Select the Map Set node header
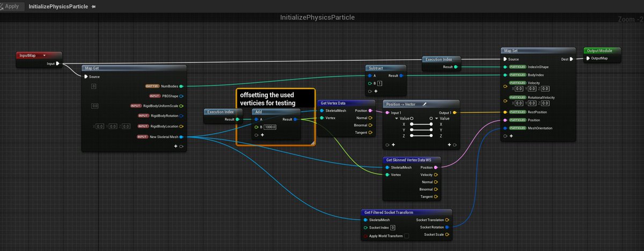 click(x=538, y=51)
